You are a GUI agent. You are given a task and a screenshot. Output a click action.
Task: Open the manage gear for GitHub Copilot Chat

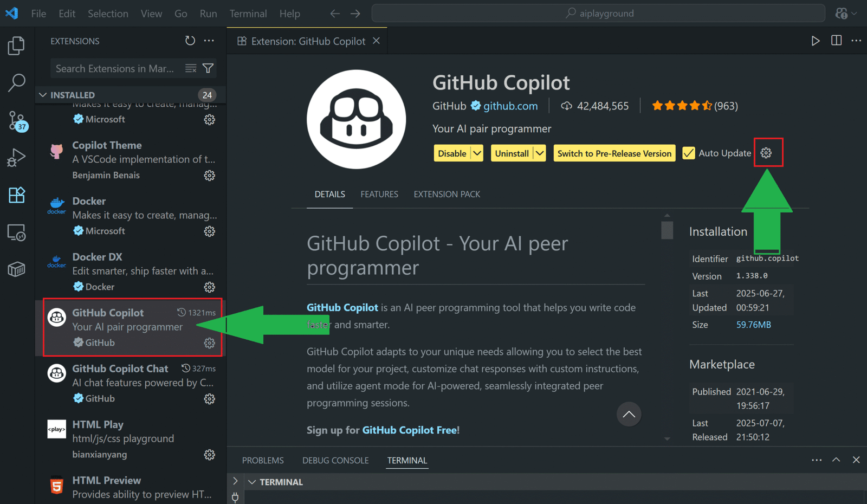(x=210, y=399)
